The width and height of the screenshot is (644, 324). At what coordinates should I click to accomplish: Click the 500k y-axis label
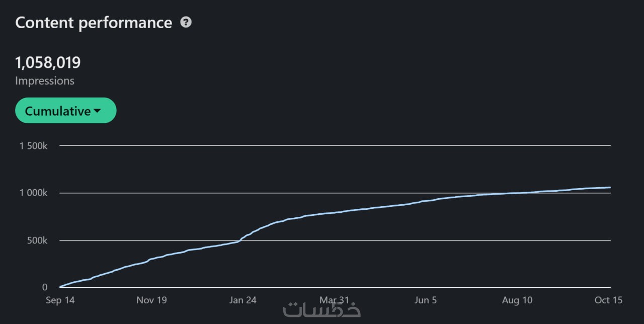coord(37,240)
